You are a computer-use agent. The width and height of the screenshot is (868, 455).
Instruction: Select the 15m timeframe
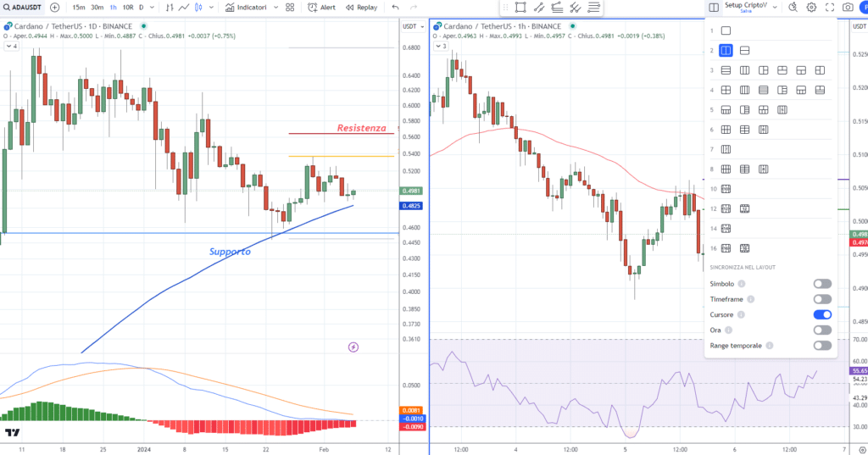click(78, 8)
